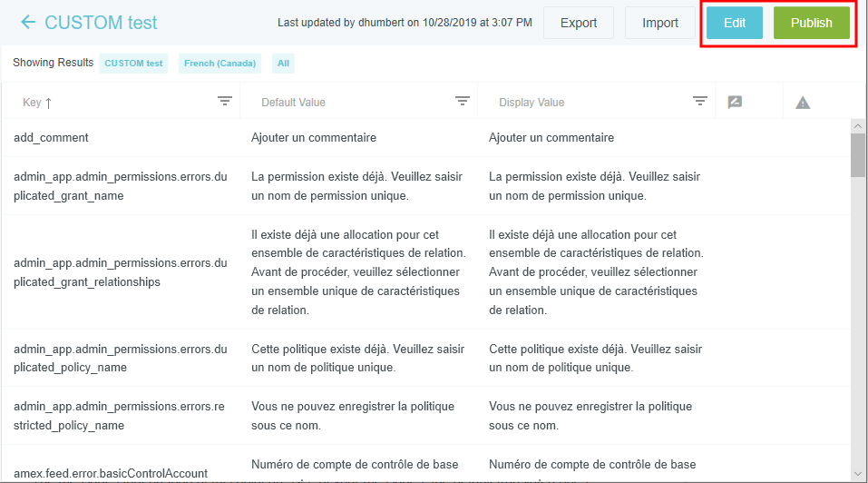Click the warning triangle column header icon
The image size is (868, 483).
point(803,103)
